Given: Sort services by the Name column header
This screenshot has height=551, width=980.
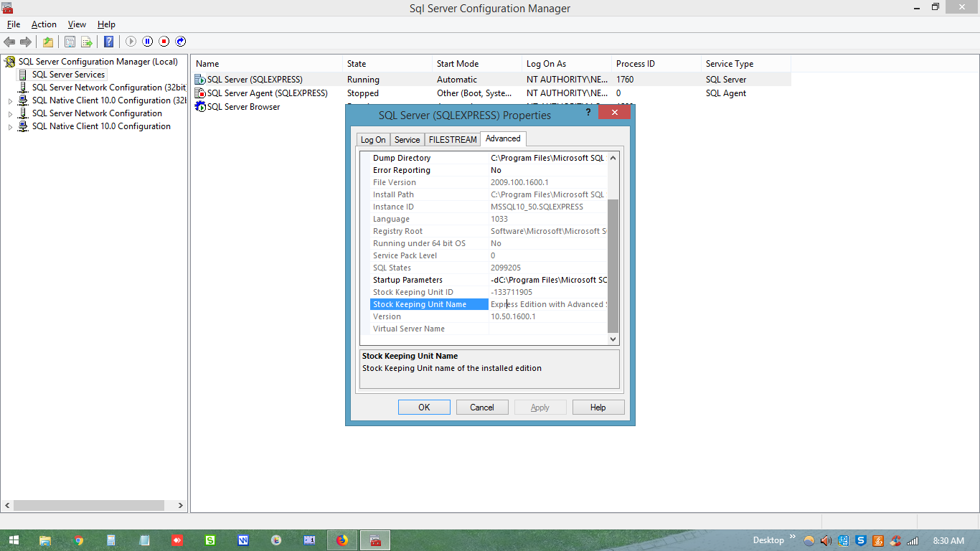Looking at the screenshot, I should tap(266, 64).
